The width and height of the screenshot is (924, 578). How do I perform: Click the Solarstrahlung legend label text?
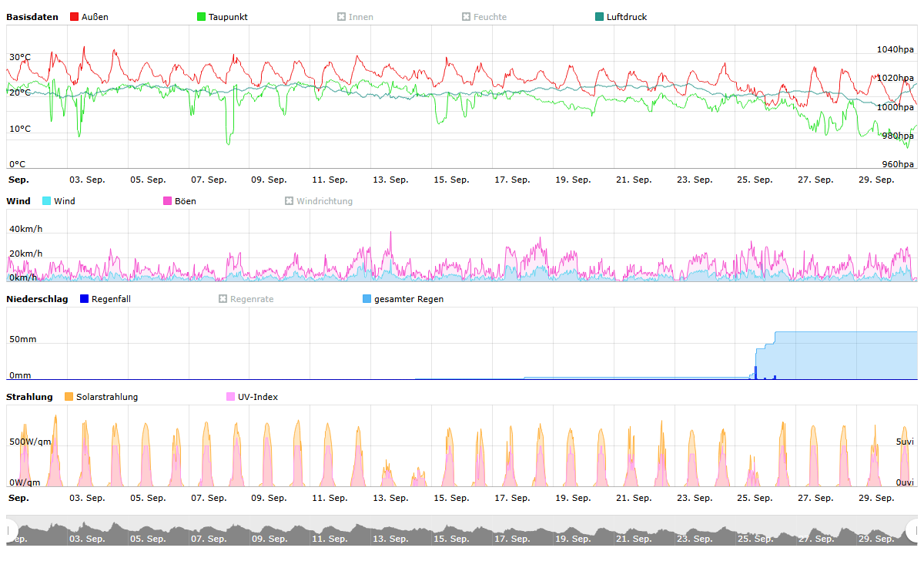[107, 397]
